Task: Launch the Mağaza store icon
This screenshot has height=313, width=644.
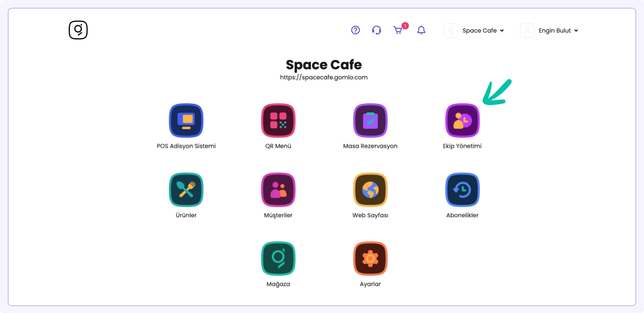Action: [278, 259]
